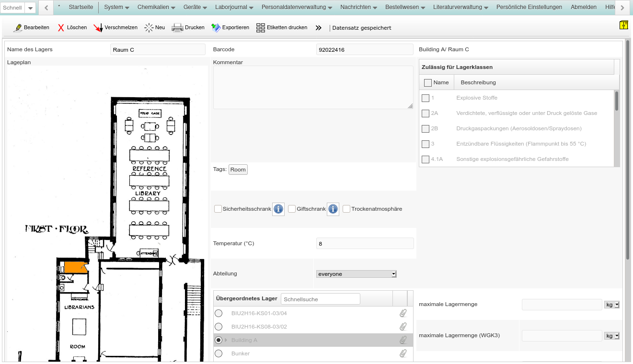Open the Chemikalien menu
Image resolution: width=633 pixels, height=364 pixels.
tap(156, 7)
